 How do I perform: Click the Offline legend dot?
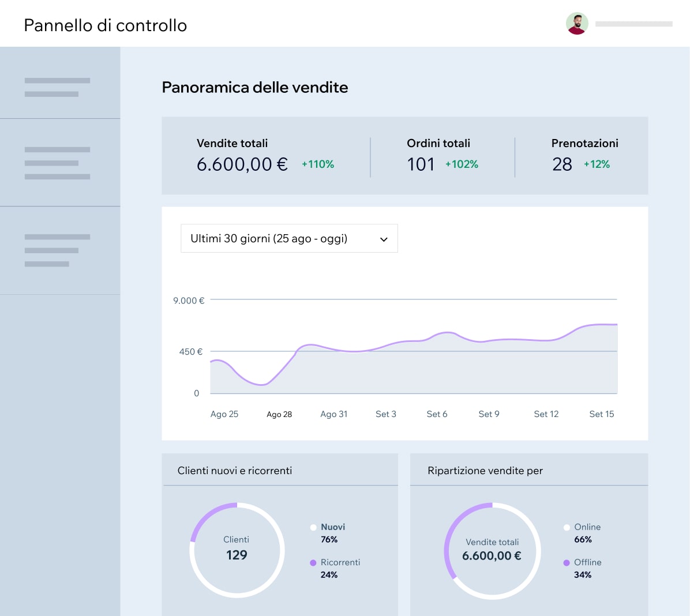click(x=568, y=562)
